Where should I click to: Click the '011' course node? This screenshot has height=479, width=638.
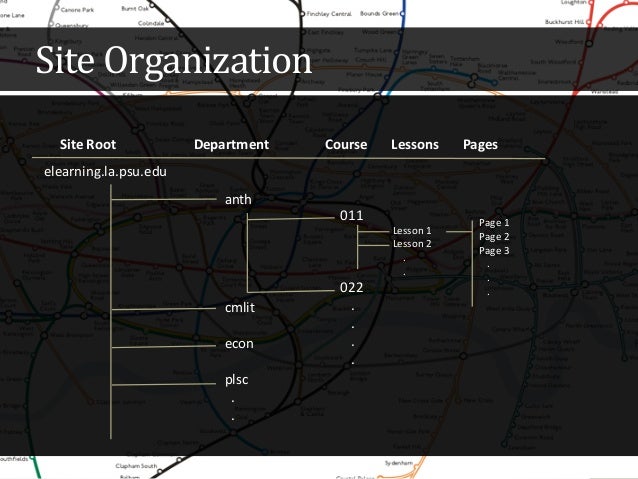point(352,215)
